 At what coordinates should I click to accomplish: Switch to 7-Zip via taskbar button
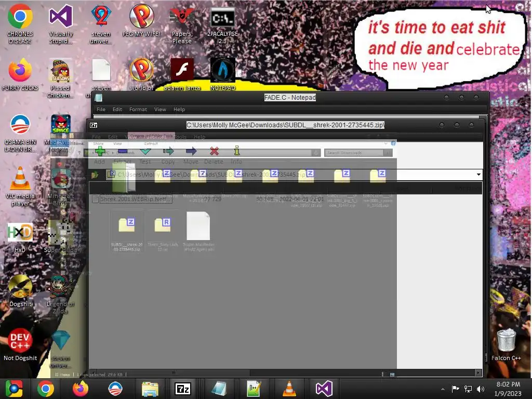pyautogui.click(x=183, y=389)
